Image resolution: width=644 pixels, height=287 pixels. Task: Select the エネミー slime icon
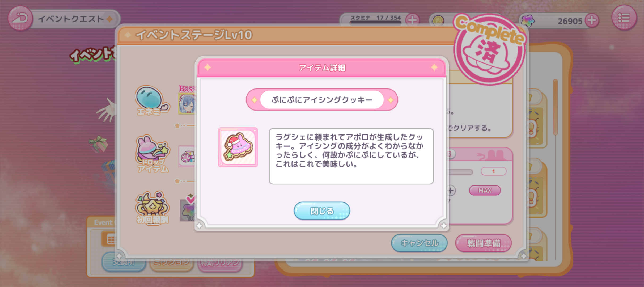point(152,100)
